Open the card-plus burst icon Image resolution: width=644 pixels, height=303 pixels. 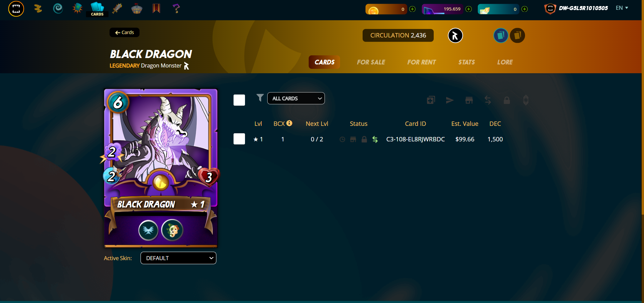[x=77, y=8]
